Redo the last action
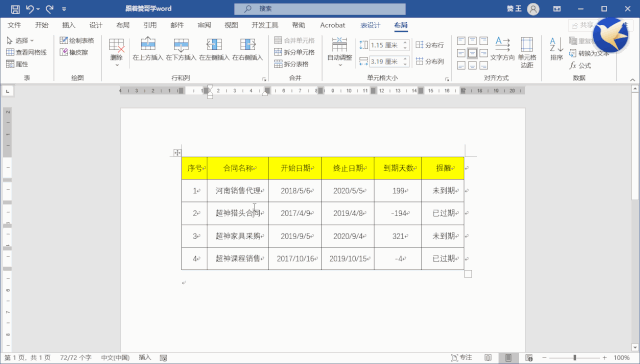Screen dimensions: 640x364 tap(50, 9)
